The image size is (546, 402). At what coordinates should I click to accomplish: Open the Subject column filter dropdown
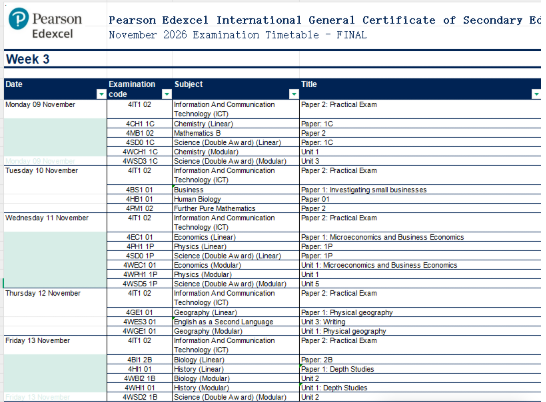[294, 94]
